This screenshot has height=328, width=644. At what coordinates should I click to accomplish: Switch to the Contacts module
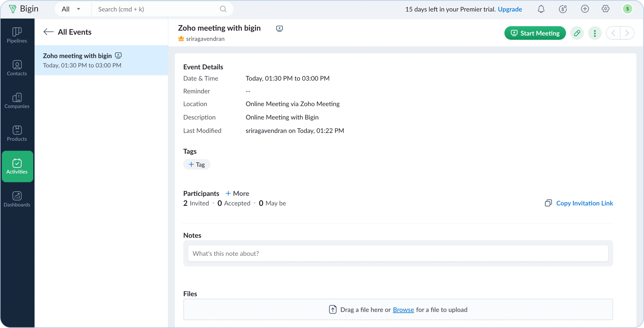click(x=17, y=68)
